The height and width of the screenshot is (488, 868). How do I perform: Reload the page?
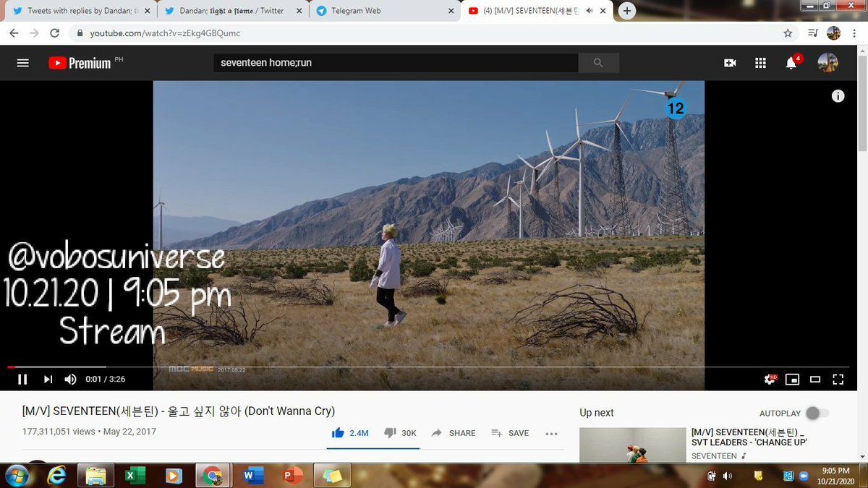(x=54, y=33)
